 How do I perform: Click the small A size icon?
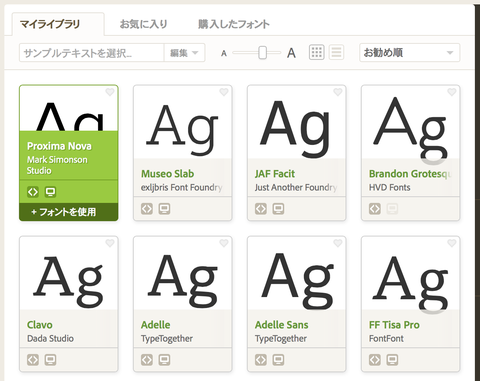pyautogui.click(x=224, y=53)
